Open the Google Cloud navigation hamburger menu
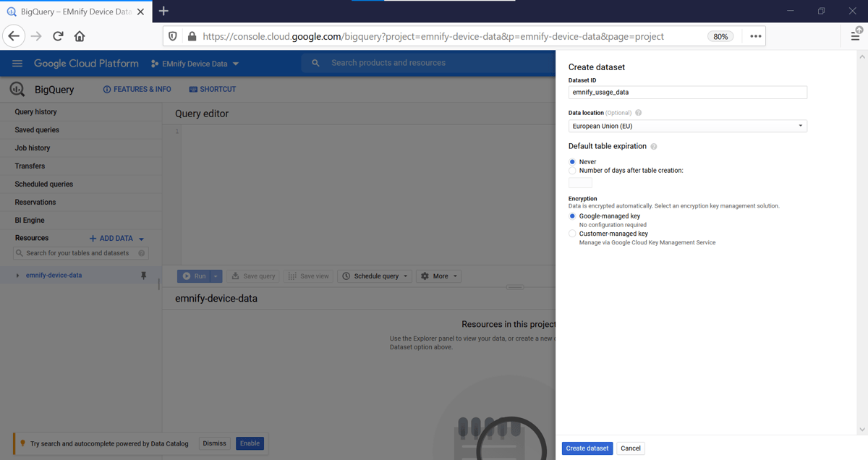This screenshot has height=460, width=868. [17, 64]
